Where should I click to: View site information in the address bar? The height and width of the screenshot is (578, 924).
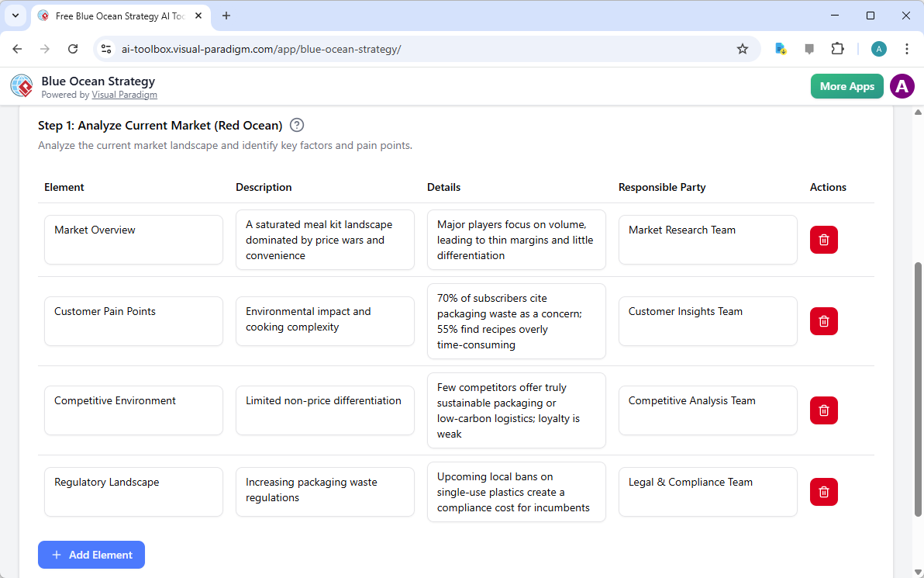click(x=105, y=48)
